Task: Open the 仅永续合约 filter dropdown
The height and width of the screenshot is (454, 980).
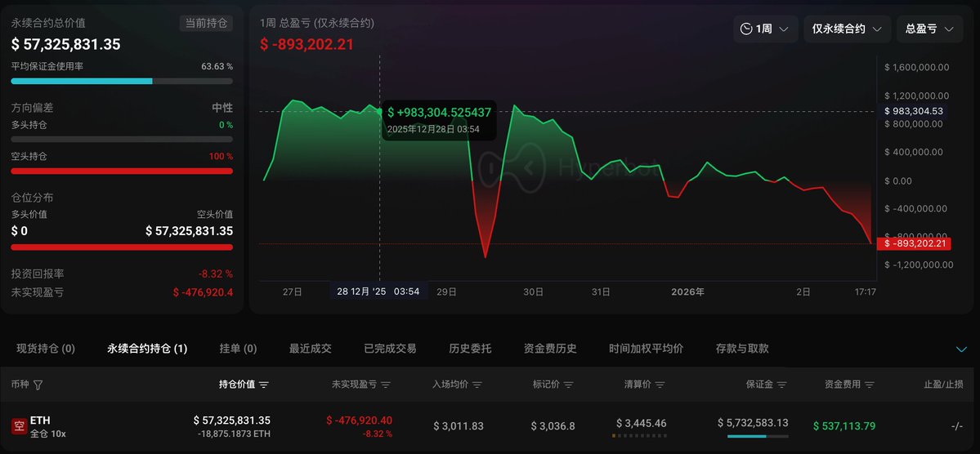Action: coord(847,29)
